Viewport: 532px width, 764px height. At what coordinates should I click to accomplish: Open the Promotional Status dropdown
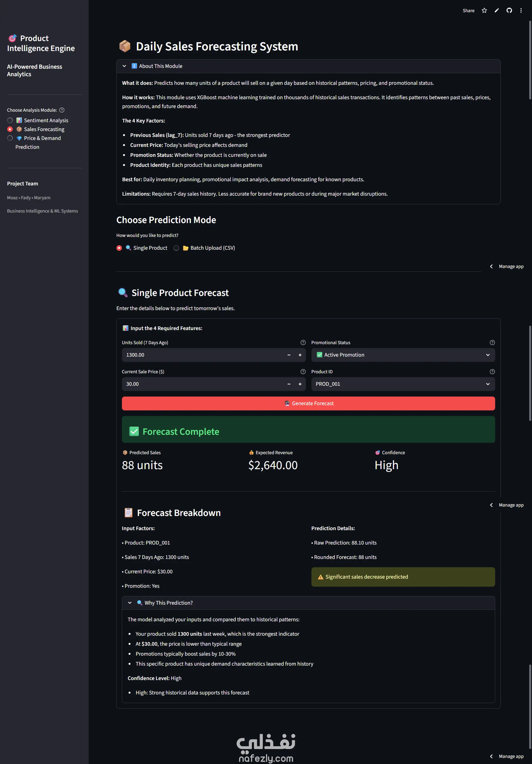(403, 355)
